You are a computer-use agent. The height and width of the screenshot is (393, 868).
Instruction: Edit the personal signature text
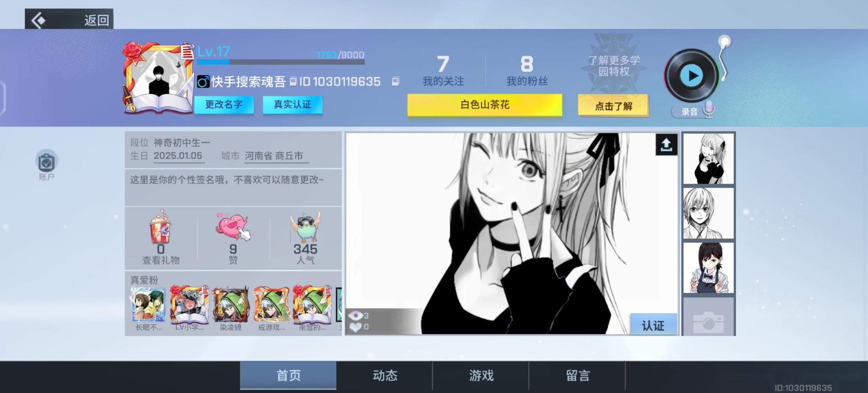point(233,187)
